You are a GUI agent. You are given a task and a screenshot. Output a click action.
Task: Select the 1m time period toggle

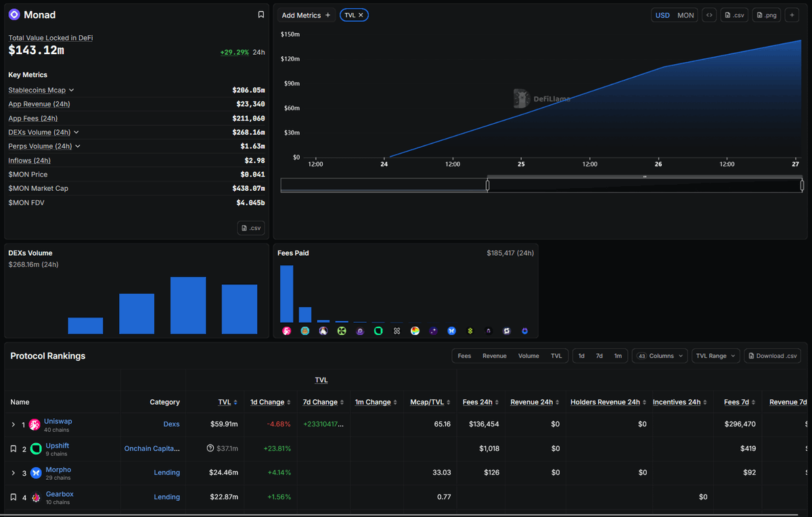618,356
